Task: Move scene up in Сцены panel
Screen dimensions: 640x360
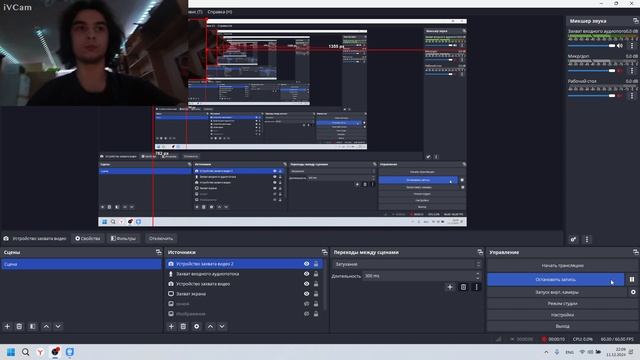Action: tap(46, 327)
